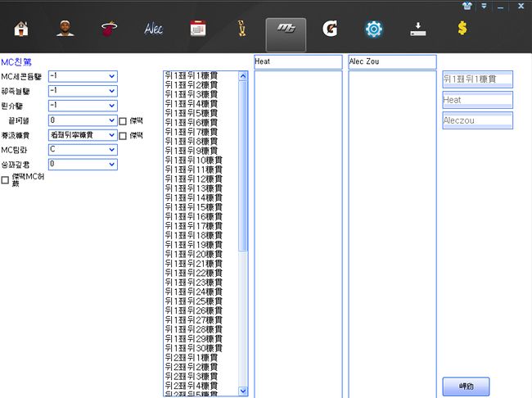This screenshot has height=398, width=532.
Task: Open the Gatorade logo icon
Action: pyautogui.click(x=330, y=29)
